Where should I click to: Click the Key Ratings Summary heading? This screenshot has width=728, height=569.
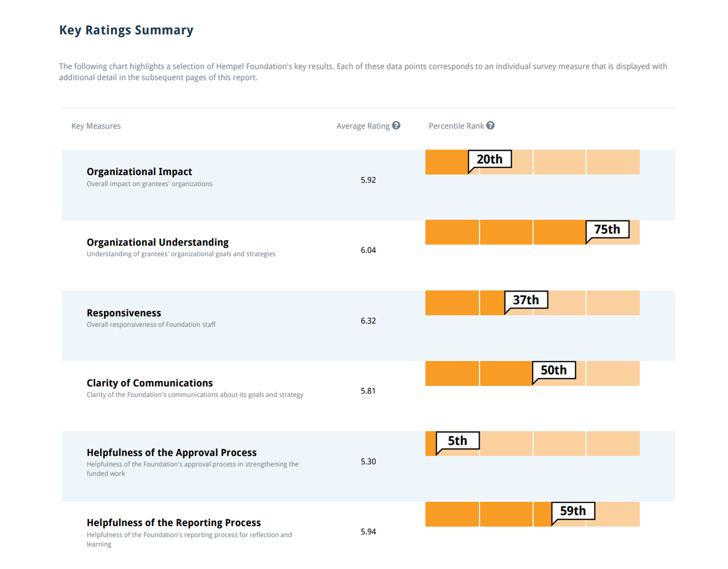(x=126, y=30)
